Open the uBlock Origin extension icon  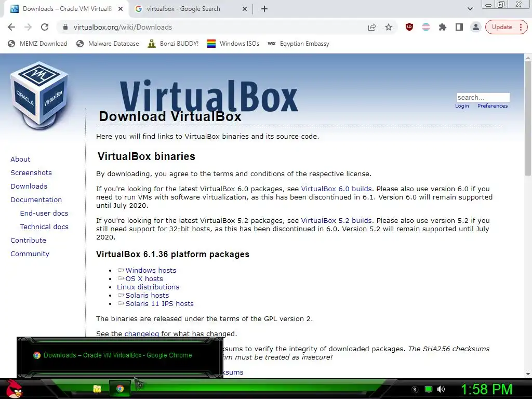(409, 27)
